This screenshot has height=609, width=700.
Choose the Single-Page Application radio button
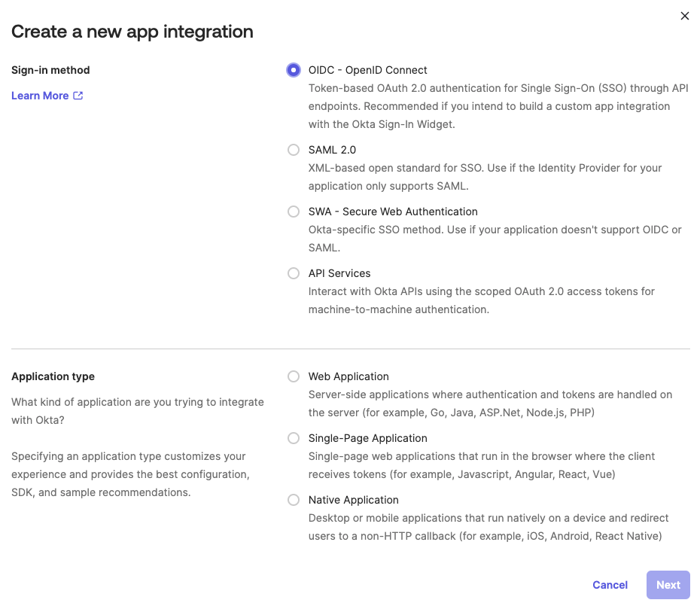pos(294,438)
